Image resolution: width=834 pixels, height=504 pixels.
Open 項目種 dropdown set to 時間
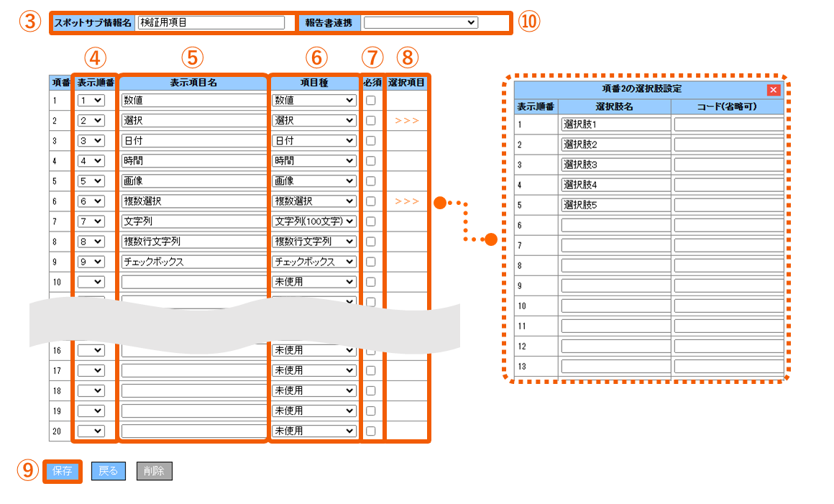313,161
